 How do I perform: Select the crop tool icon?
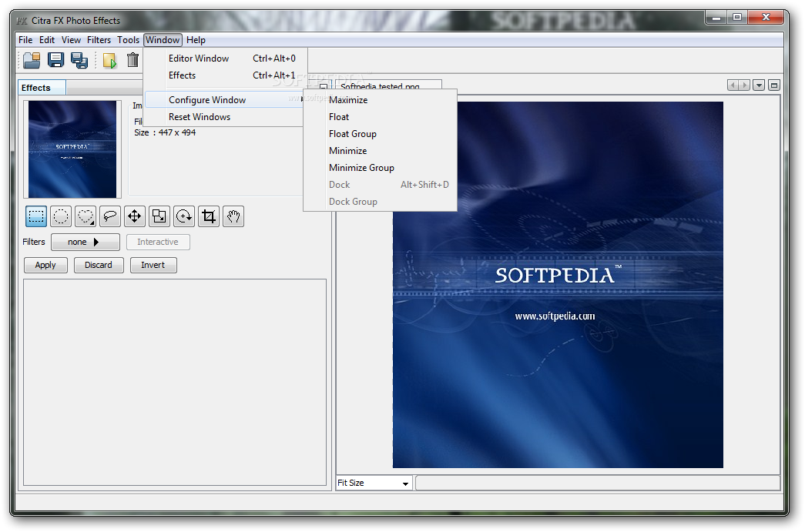(209, 216)
